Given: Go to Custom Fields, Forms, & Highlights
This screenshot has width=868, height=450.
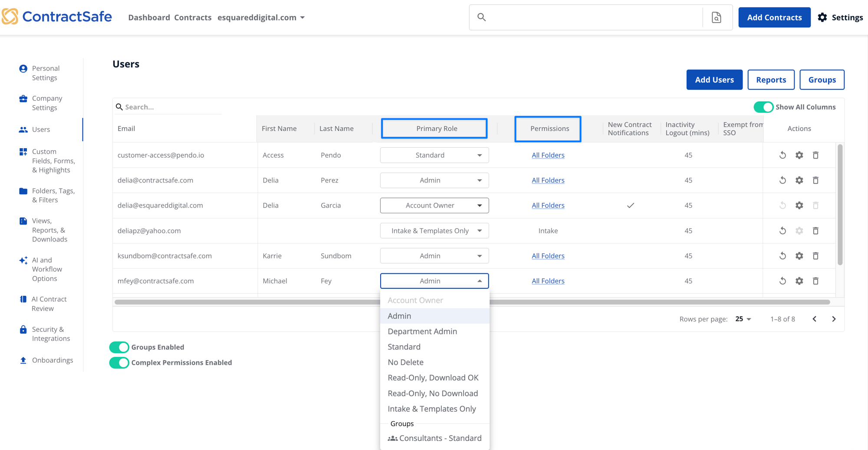Looking at the screenshot, I should click(48, 161).
